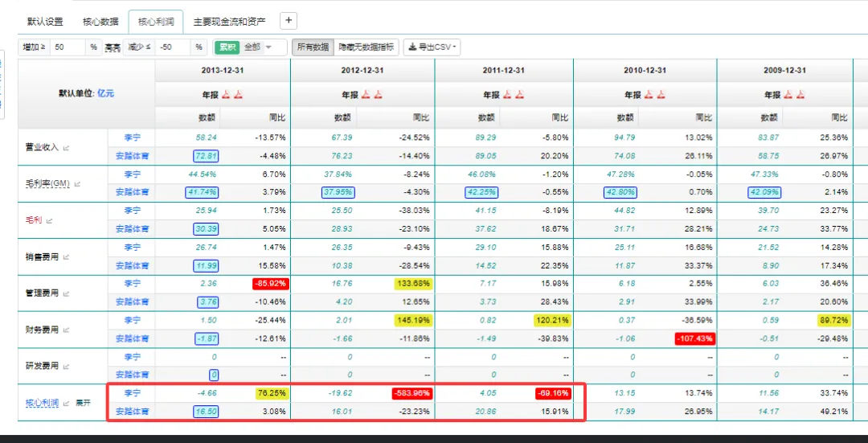Open chart icon next to 核心利润
This screenshot has height=443, width=868.
[x=67, y=403]
